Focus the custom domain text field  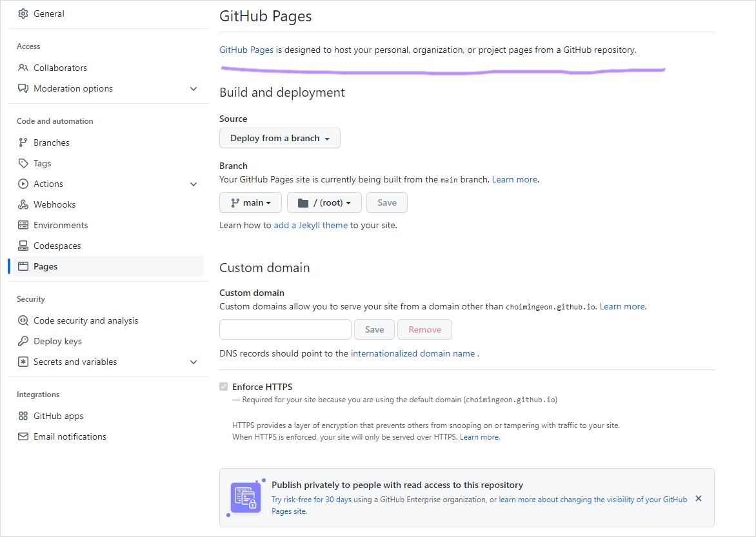coord(285,329)
